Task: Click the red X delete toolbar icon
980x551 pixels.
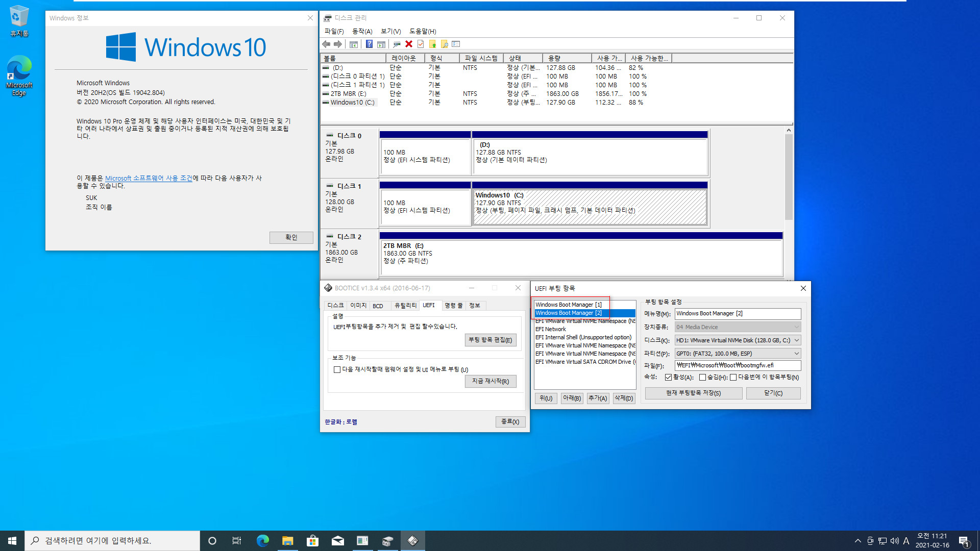Action: pyautogui.click(x=409, y=44)
